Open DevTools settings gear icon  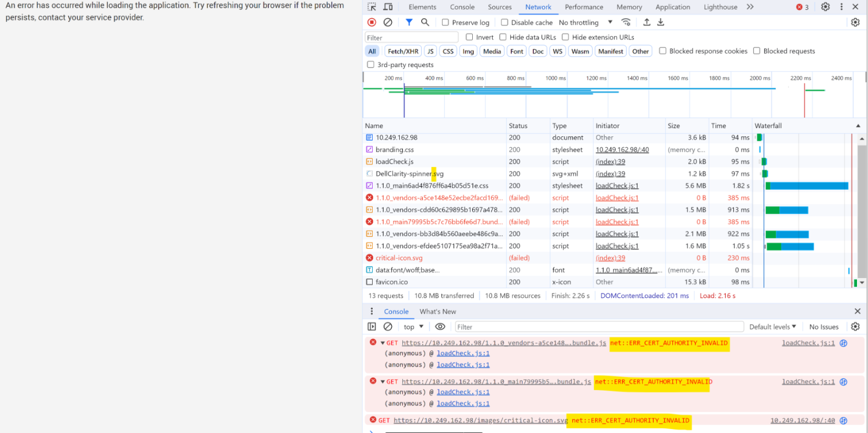825,7
